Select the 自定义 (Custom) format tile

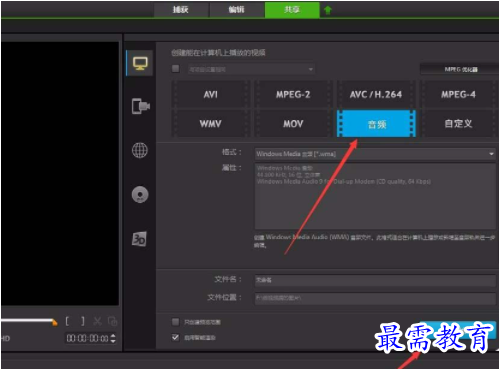[x=458, y=124]
